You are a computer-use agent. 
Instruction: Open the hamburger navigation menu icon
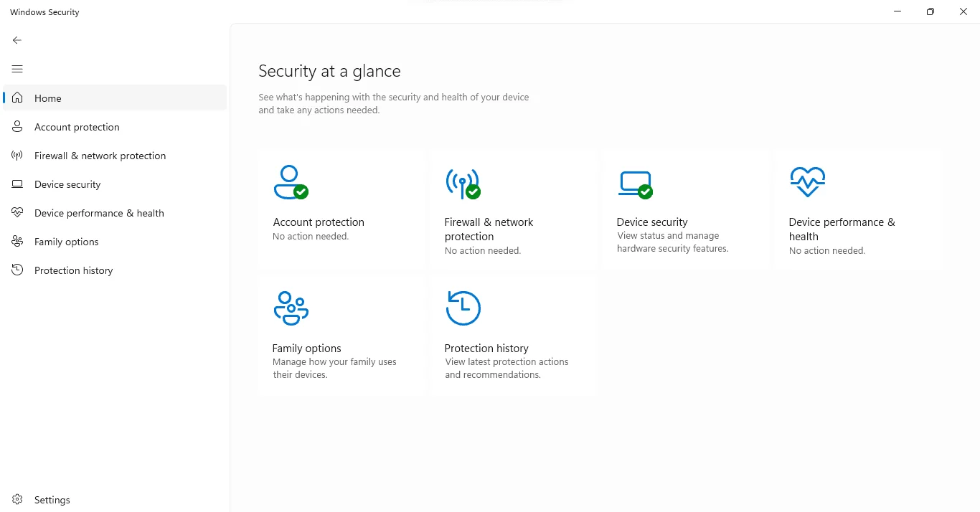(17, 69)
